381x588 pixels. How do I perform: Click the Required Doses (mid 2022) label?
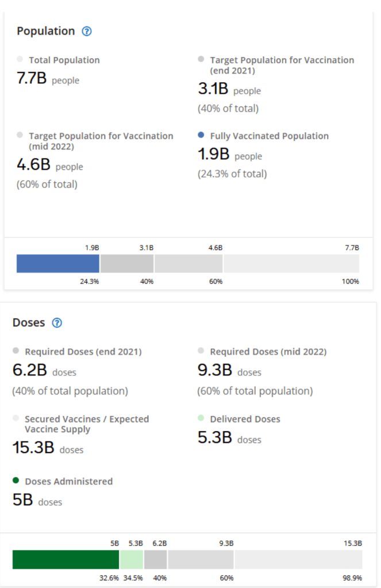[x=268, y=351]
